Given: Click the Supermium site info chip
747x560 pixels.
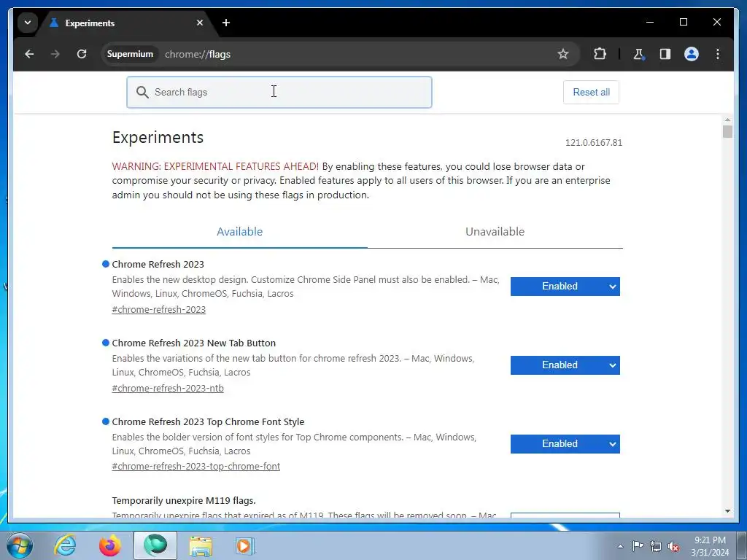Looking at the screenshot, I should [130, 54].
